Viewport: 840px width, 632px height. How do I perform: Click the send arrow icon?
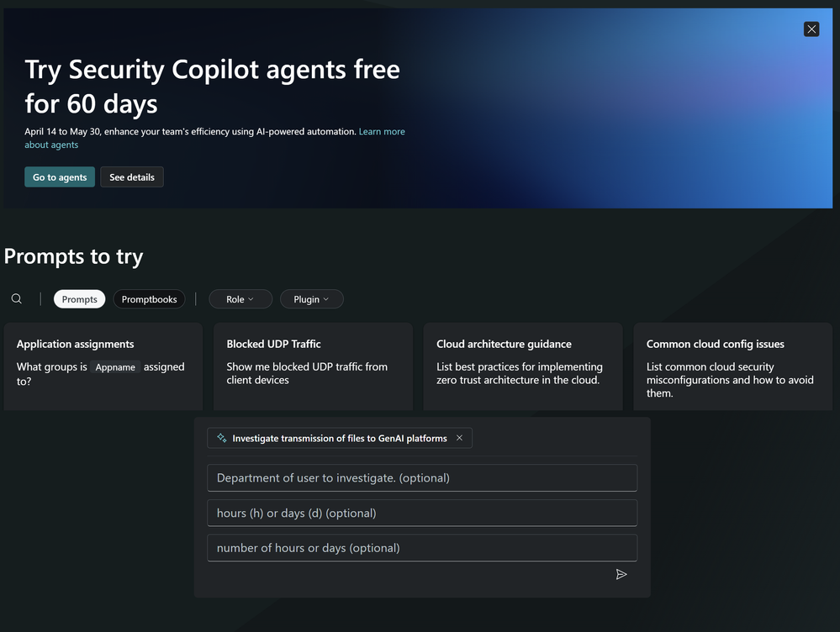(x=621, y=575)
